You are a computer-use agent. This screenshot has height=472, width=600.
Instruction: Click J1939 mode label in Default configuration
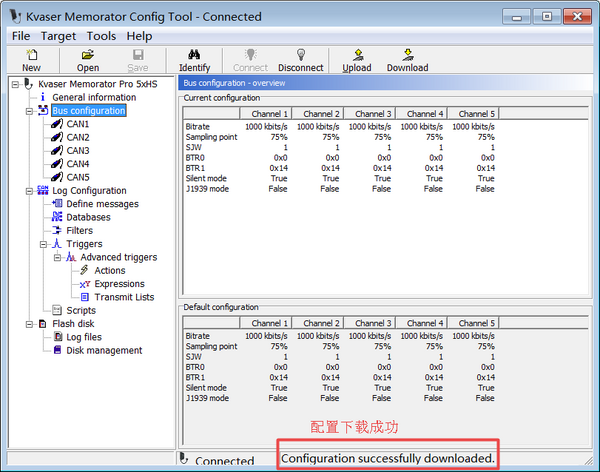[x=207, y=398]
